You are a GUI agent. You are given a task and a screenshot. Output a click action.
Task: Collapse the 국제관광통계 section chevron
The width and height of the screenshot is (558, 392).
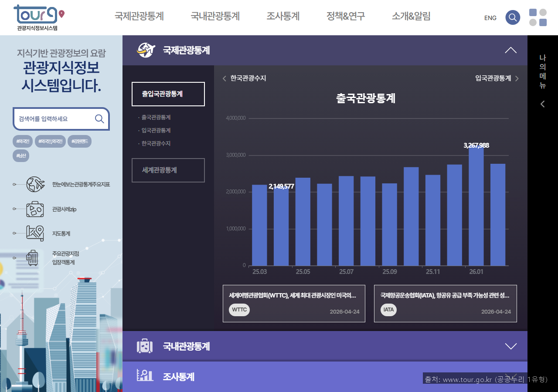510,50
